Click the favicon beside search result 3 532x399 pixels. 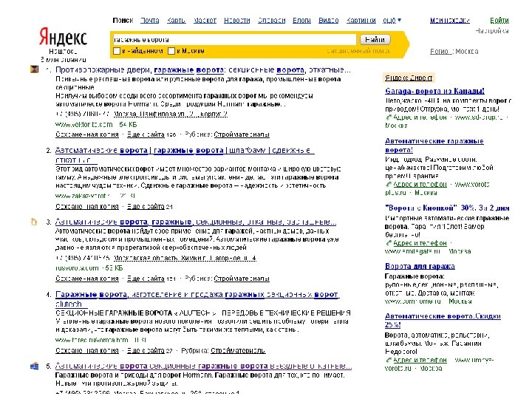[34, 222]
